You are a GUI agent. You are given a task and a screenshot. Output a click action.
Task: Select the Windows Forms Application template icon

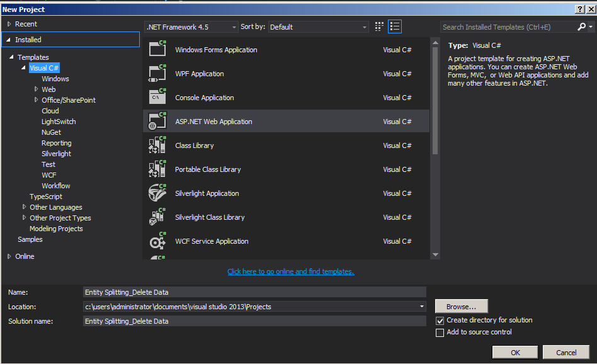coord(157,50)
